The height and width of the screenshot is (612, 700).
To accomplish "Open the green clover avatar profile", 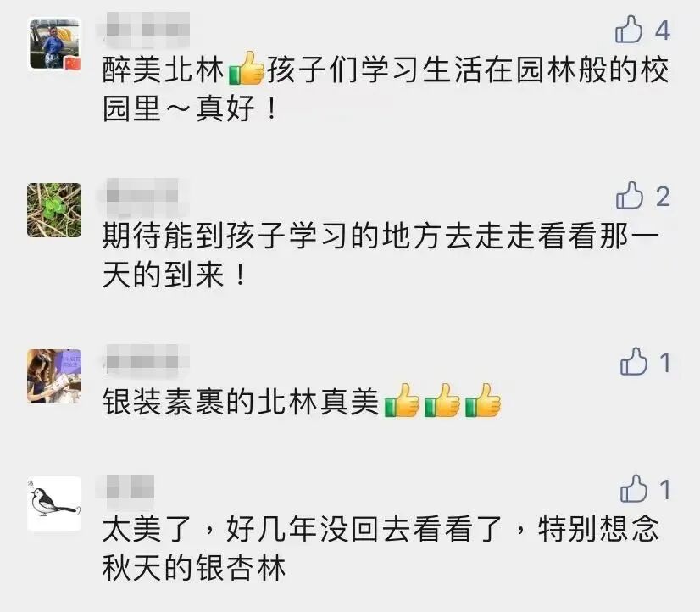I will click(54, 210).
